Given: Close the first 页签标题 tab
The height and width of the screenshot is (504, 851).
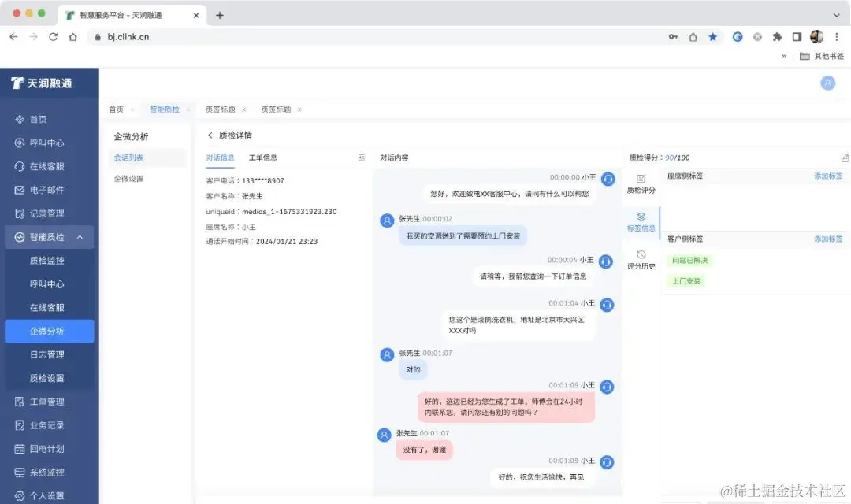Looking at the screenshot, I should 243,109.
